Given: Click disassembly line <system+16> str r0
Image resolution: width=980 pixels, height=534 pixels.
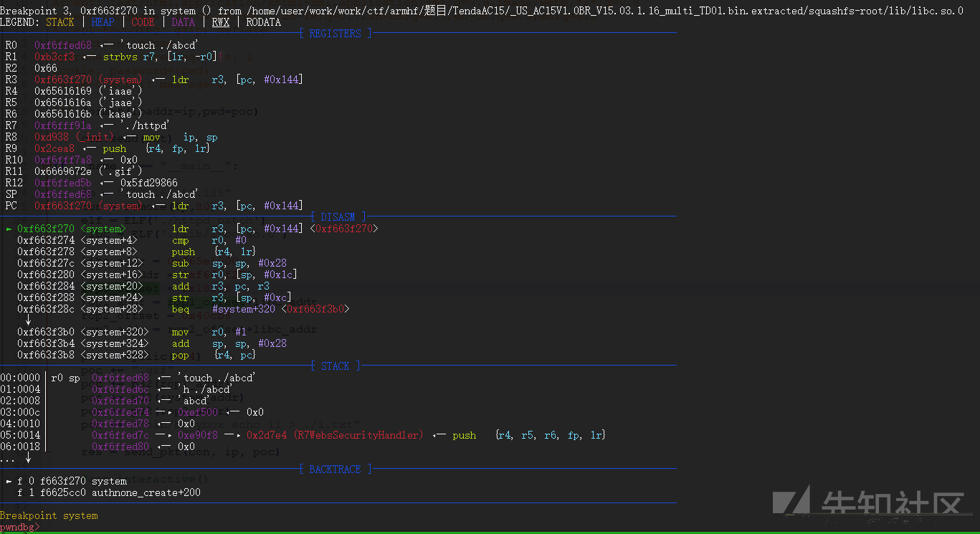Looking at the screenshot, I should click(x=158, y=275).
